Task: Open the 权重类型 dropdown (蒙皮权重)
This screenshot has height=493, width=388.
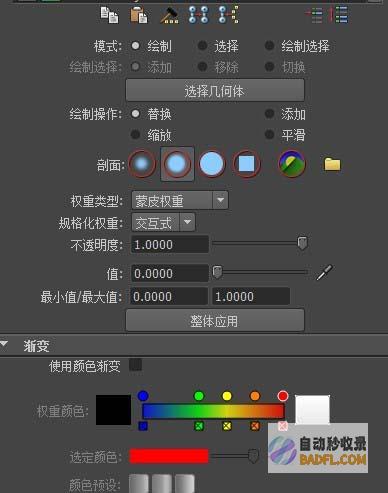Action: click(x=180, y=200)
